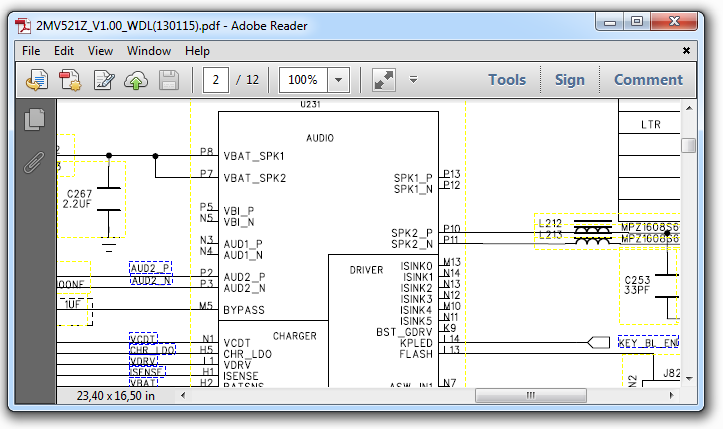
Task: Open the Help menu
Action: click(x=197, y=51)
